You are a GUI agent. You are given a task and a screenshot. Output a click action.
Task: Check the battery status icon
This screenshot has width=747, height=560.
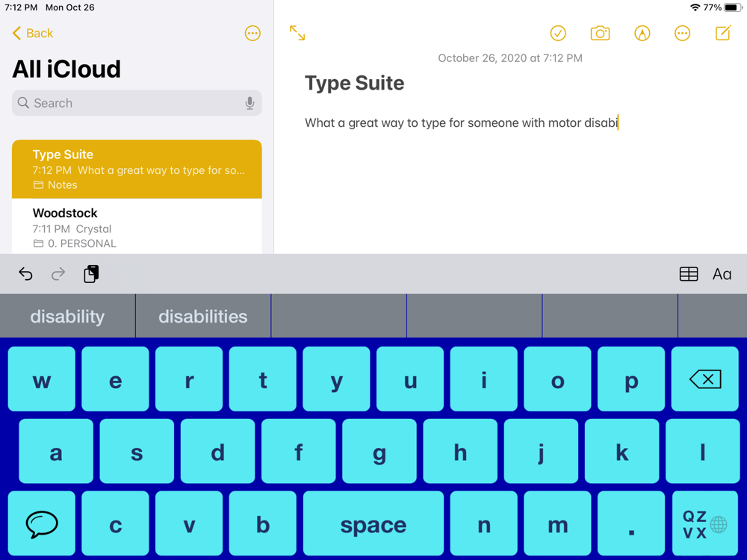tap(733, 7)
